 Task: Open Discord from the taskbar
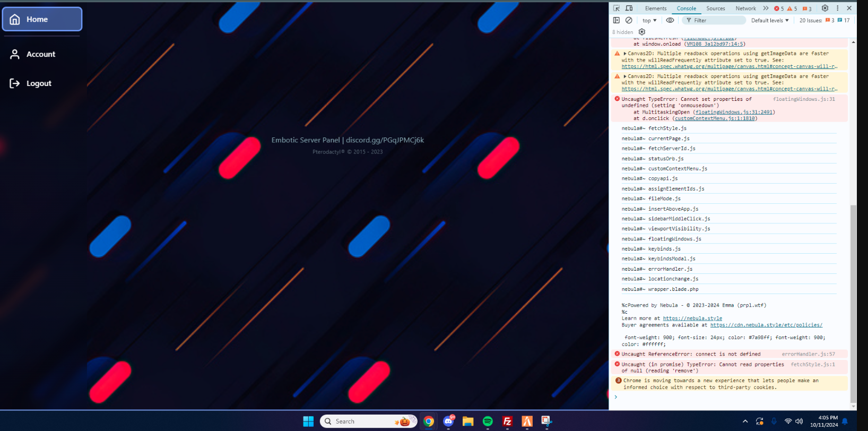(448, 421)
